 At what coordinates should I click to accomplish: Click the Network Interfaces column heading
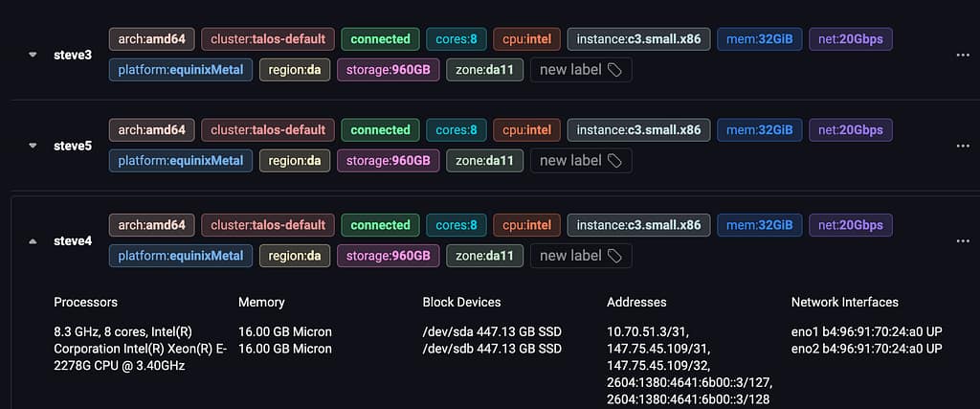(844, 302)
